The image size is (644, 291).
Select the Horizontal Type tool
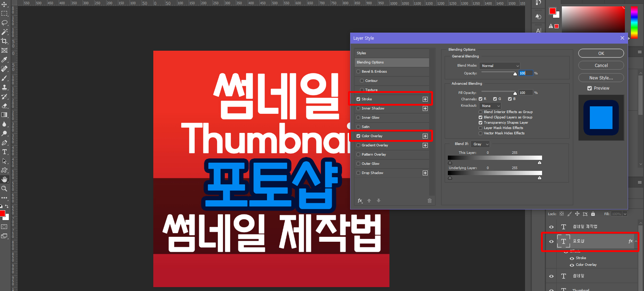tap(4, 152)
